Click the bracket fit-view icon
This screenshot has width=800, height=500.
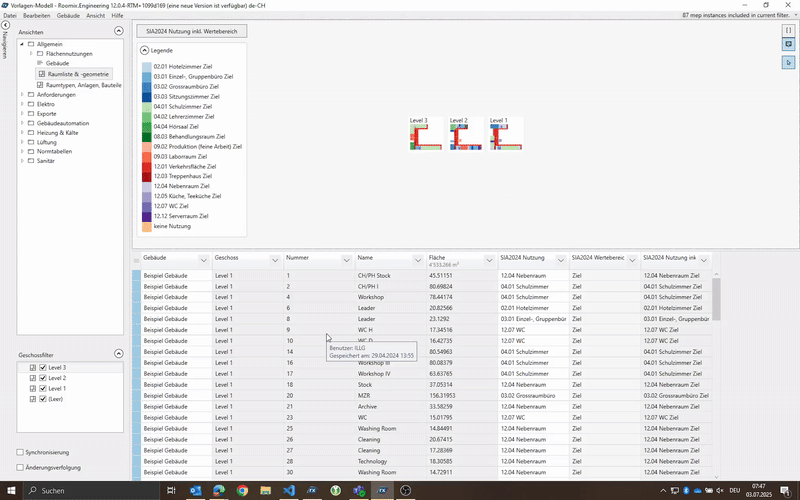coord(788,31)
